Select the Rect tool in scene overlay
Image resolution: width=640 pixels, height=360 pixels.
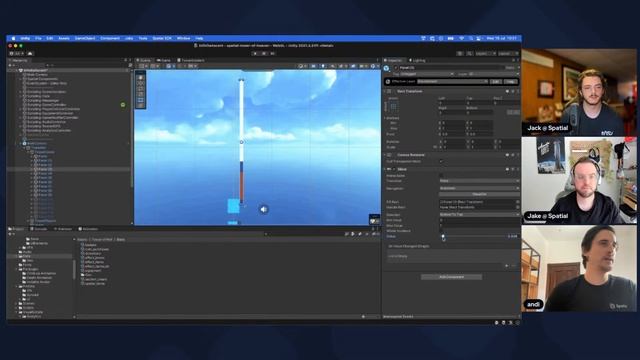pos(141,100)
